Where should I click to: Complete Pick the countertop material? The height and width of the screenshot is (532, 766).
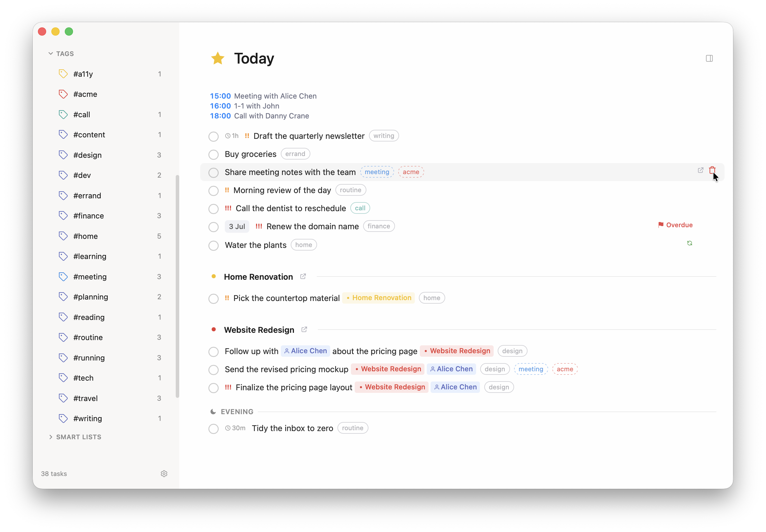tap(213, 299)
